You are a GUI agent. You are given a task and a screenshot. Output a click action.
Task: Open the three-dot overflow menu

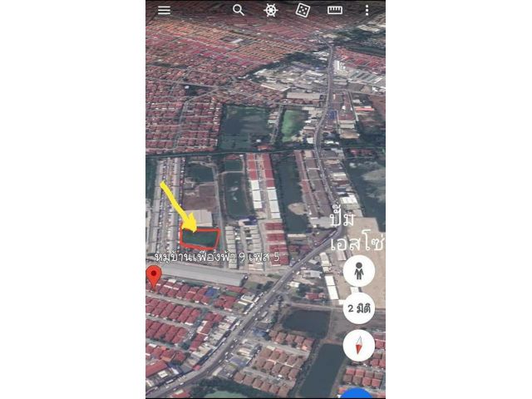367,10
